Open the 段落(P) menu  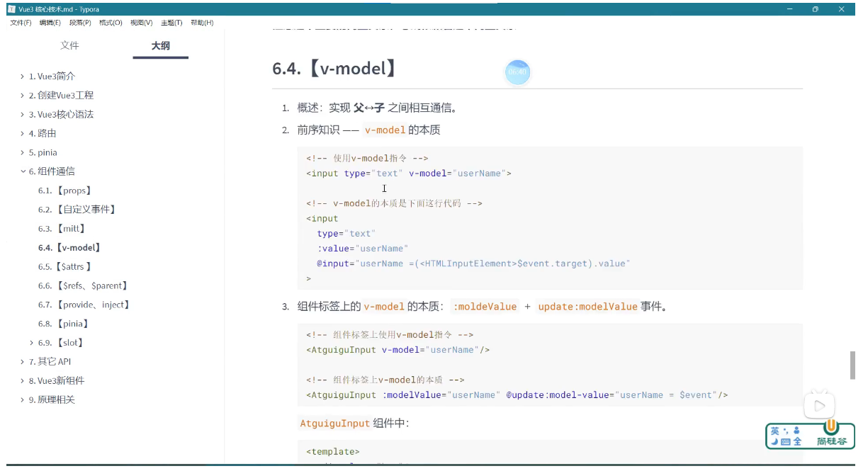pos(80,23)
